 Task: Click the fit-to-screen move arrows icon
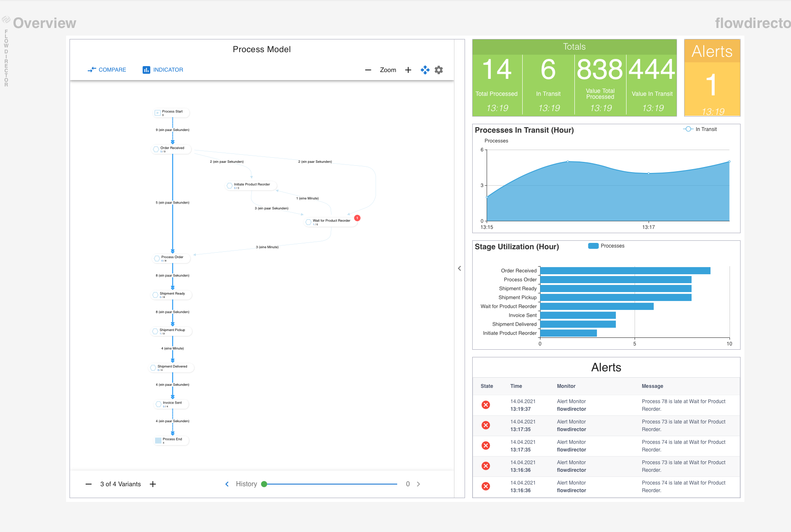[425, 70]
